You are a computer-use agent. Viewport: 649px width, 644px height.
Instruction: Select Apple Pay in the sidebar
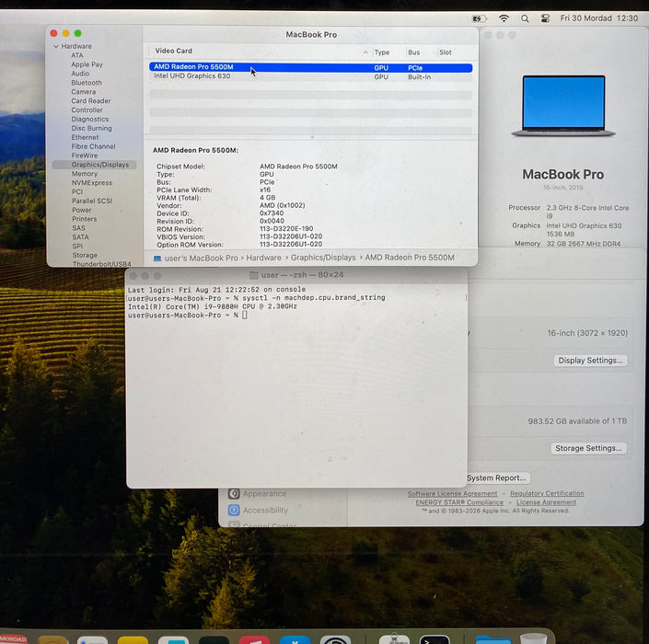pyautogui.click(x=87, y=64)
